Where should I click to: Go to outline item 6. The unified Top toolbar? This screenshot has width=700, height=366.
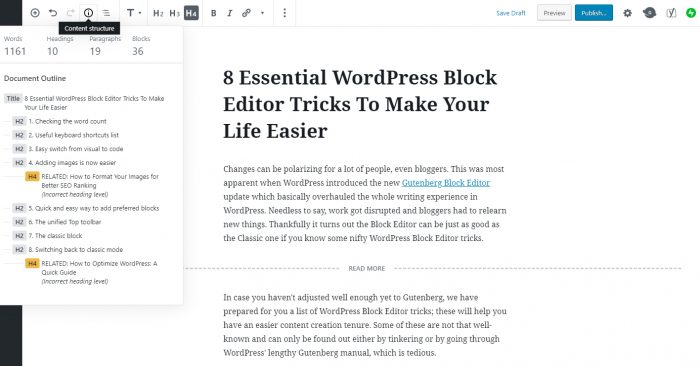click(x=57, y=222)
